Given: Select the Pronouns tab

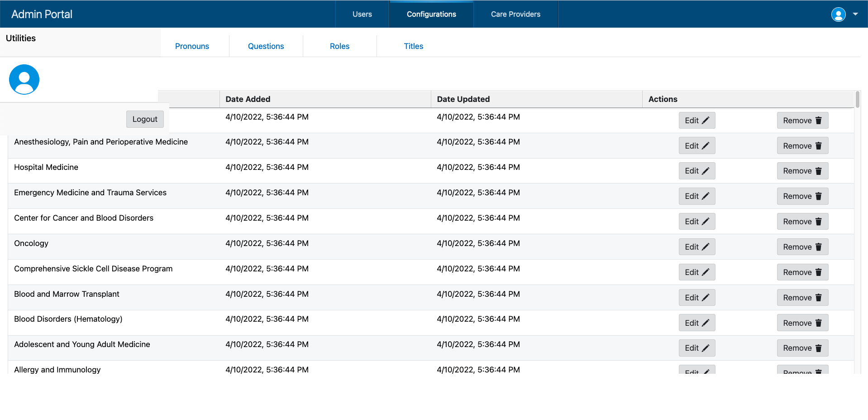Looking at the screenshot, I should point(192,46).
